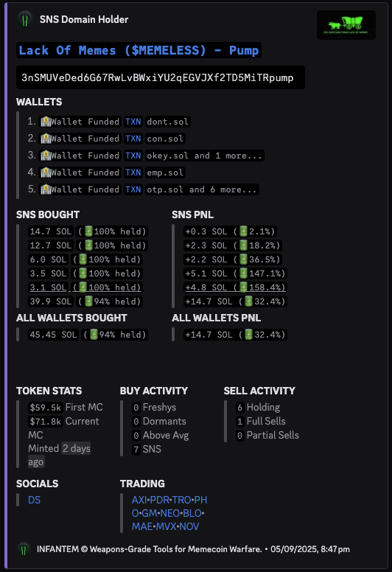Viewport: 392px width, 572px height.
Task: Click the 3.5 SOL bought value
Action: point(48,273)
